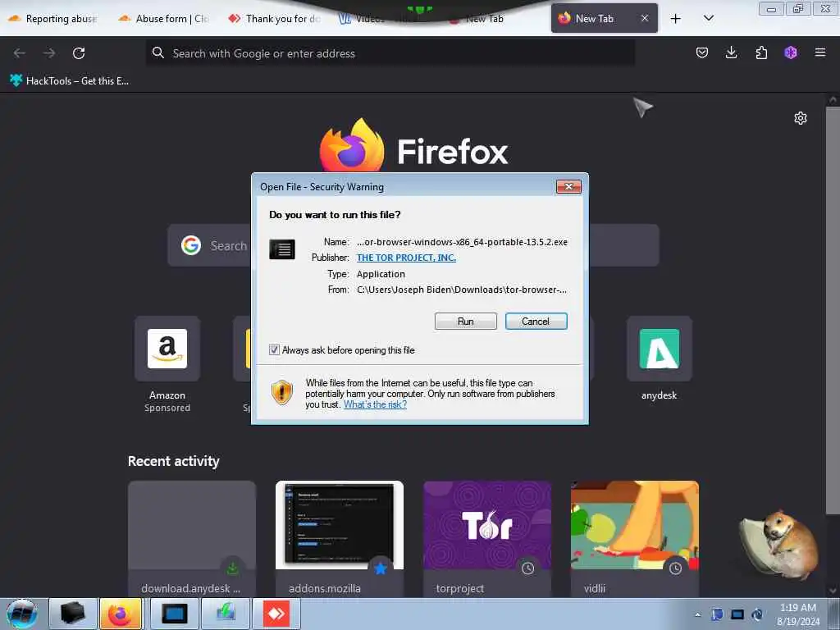Go back with the back arrow

(x=20, y=53)
